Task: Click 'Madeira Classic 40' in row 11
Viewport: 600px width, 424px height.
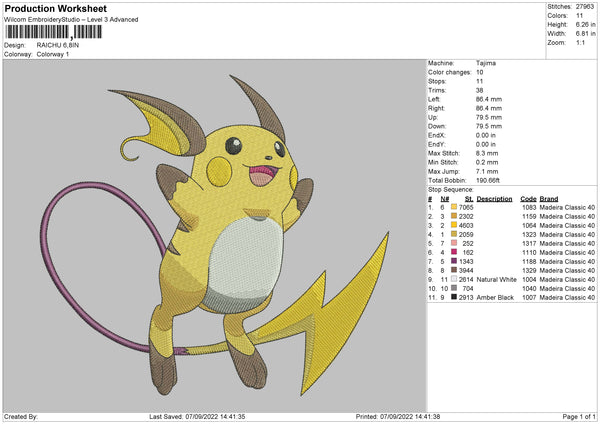Action: click(567, 297)
